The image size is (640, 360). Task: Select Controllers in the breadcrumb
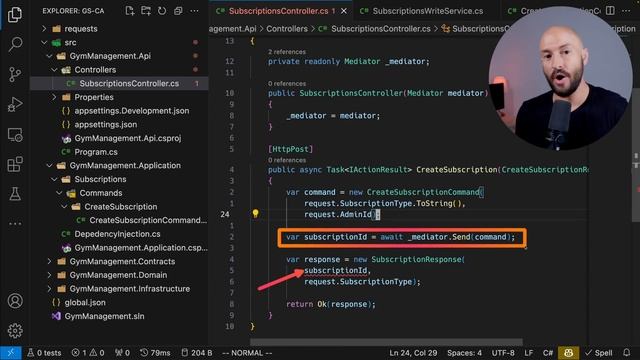tap(287, 29)
